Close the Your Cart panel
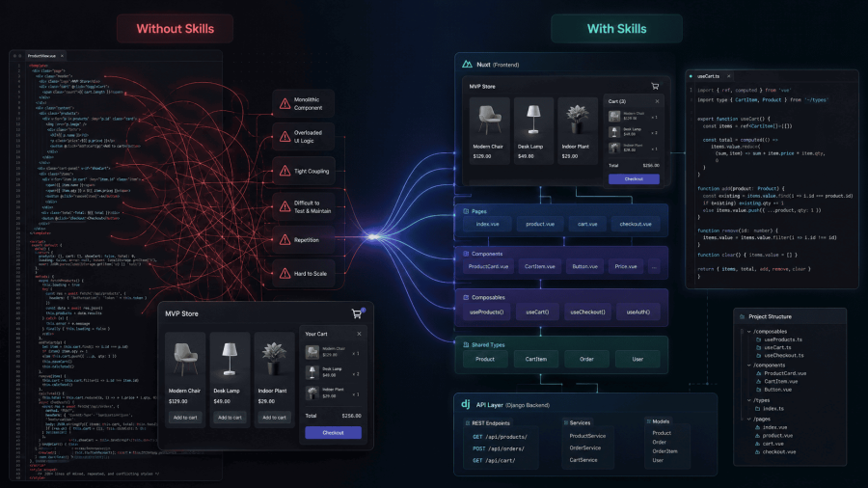 (359, 334)
